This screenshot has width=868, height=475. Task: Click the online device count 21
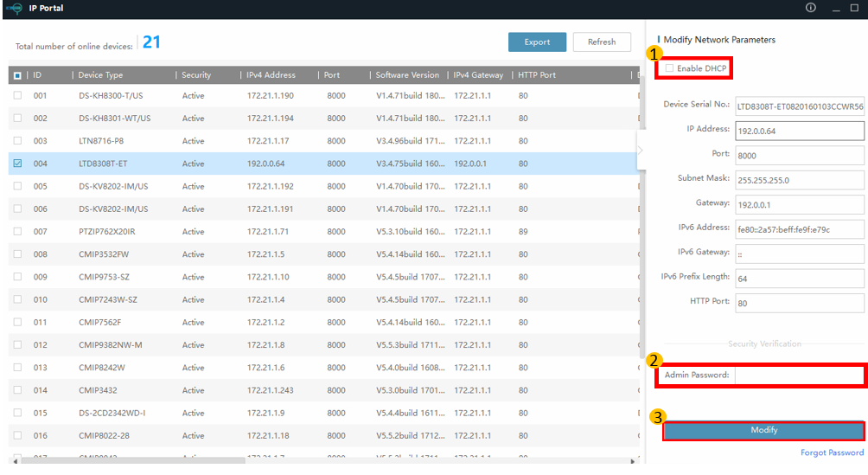[151, 42]
